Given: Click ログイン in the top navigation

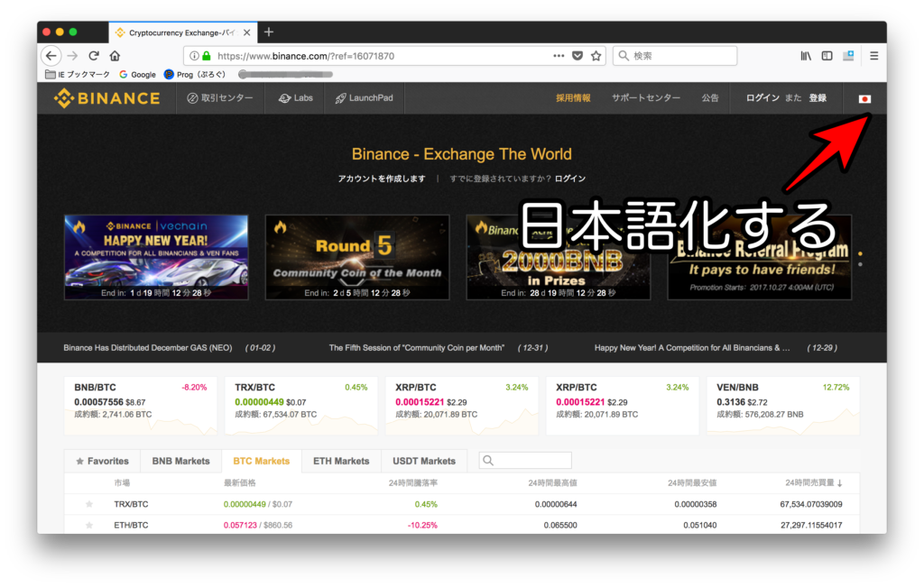Looking at the screenshot, I should click(x=762, y=97).
